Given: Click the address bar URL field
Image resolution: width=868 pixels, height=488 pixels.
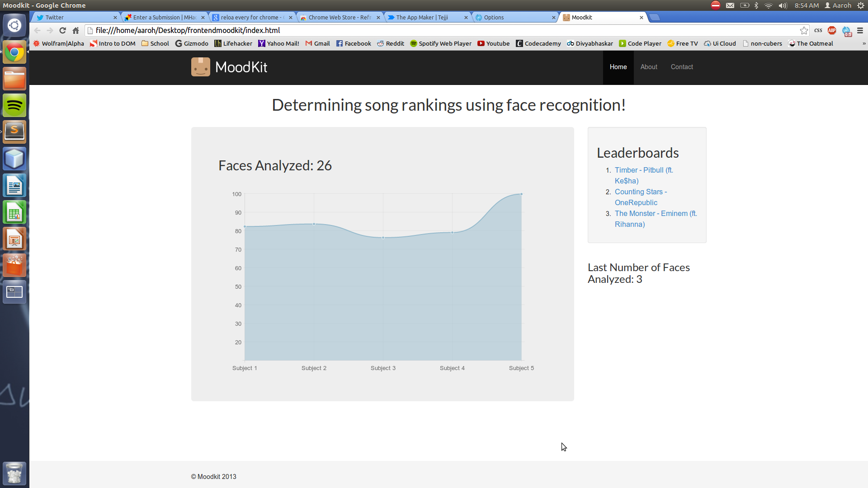Looking at the screenshot, I should [407, 30].
